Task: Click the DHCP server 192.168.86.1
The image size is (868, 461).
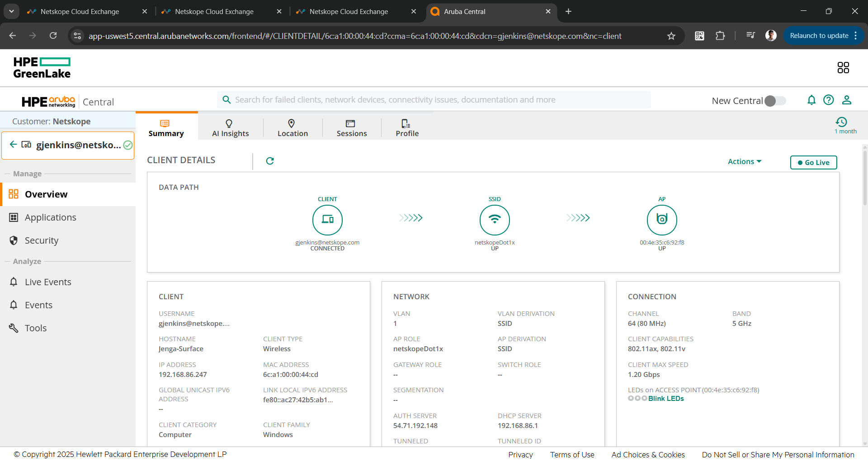Action: pyautogui.click(x=518, y=426)
